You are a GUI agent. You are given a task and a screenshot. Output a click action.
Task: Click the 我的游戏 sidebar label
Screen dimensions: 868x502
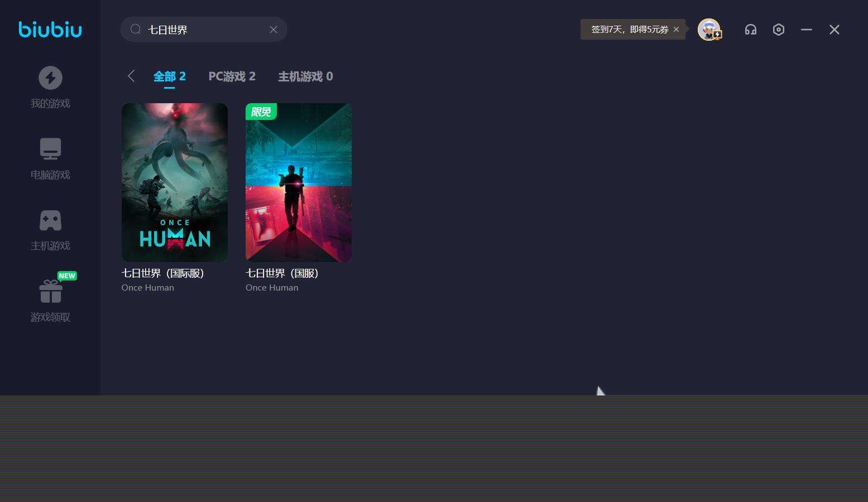click(50, 104)
